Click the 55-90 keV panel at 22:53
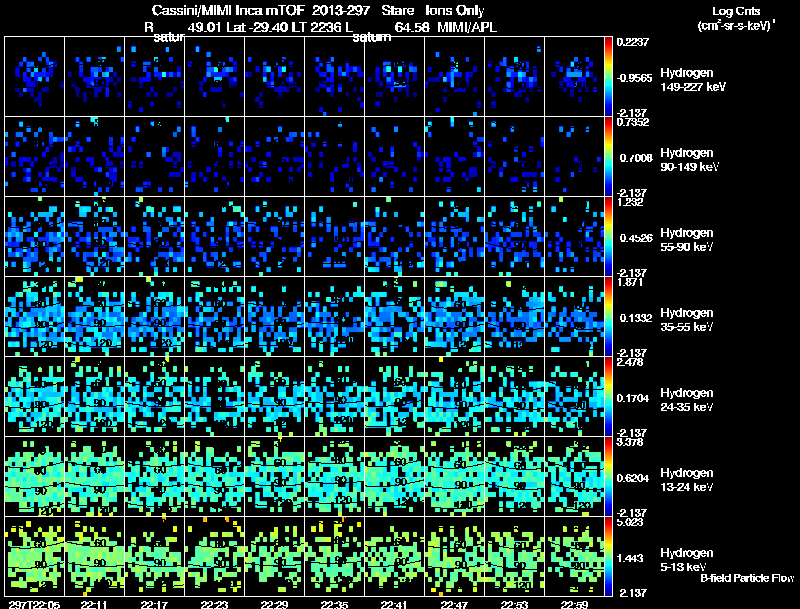This screenshot has height=609, width=800. tap(515, 236)
